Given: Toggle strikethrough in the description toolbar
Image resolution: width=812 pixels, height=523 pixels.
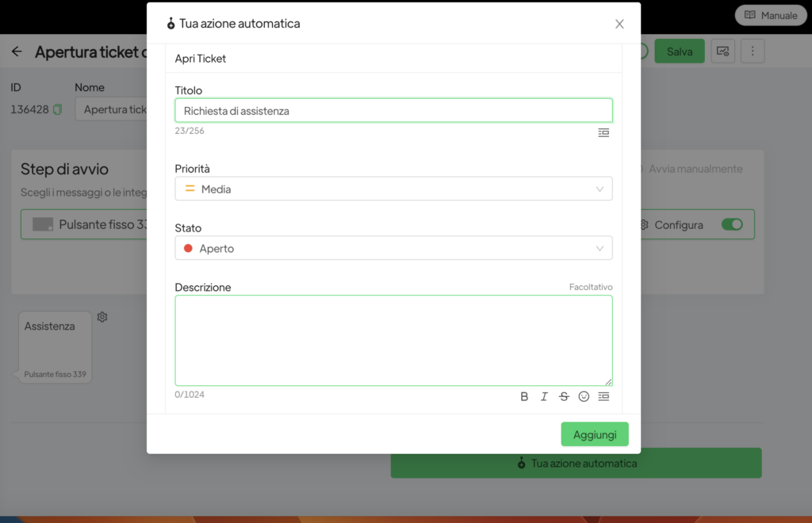Looking at the screenshot, I should (x=564, y=396).
